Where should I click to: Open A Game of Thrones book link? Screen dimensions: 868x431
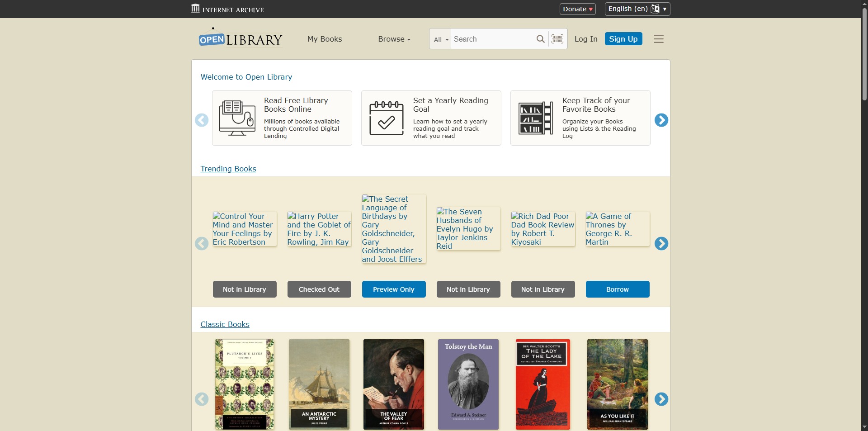click(618, 229)
